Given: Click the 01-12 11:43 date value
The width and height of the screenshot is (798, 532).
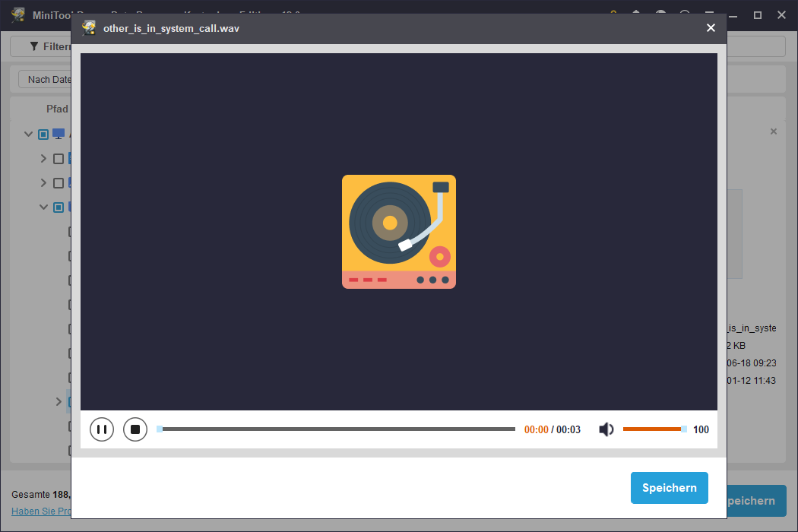Looking at the screenshot, I should click(x=752, y=380).
